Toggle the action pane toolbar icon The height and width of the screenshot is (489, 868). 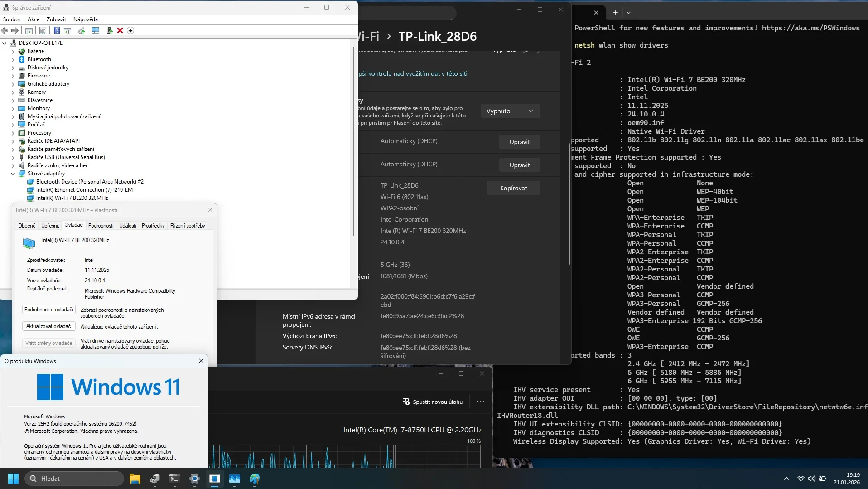pos(68,30)
